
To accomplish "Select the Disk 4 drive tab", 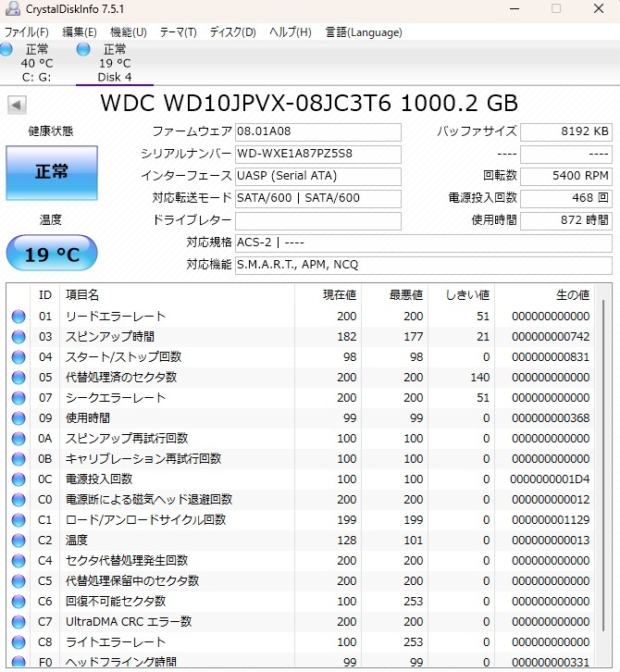I will click(115, 63).
